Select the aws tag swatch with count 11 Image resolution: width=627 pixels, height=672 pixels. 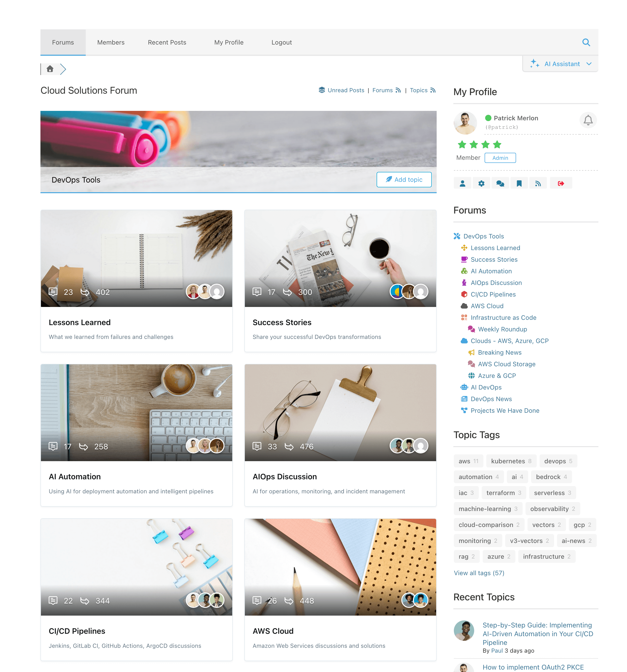click(x=468, y=461)
